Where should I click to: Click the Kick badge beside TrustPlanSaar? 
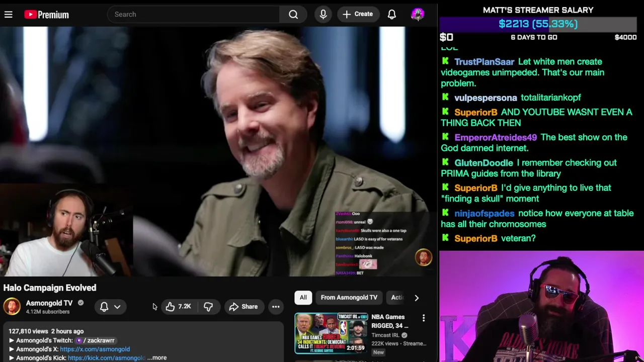[445, 61]
